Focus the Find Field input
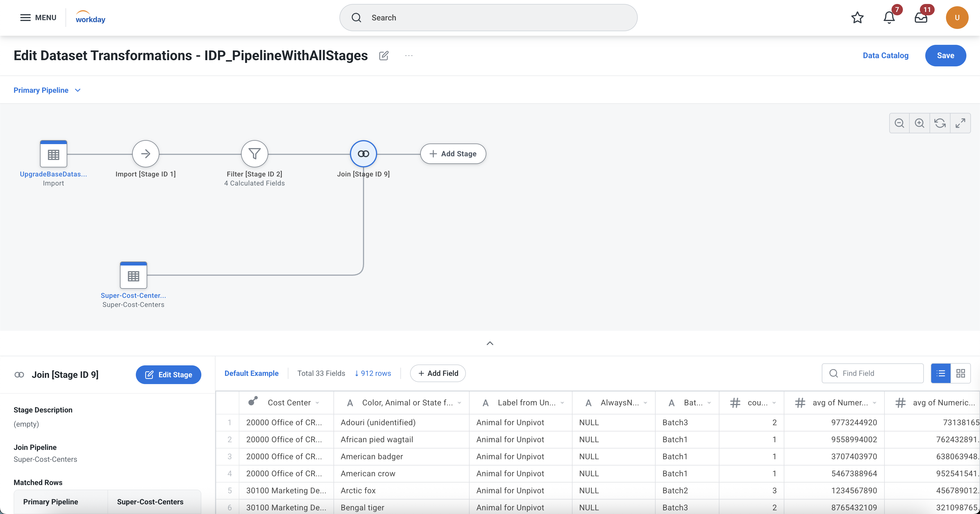 [872, 373]
